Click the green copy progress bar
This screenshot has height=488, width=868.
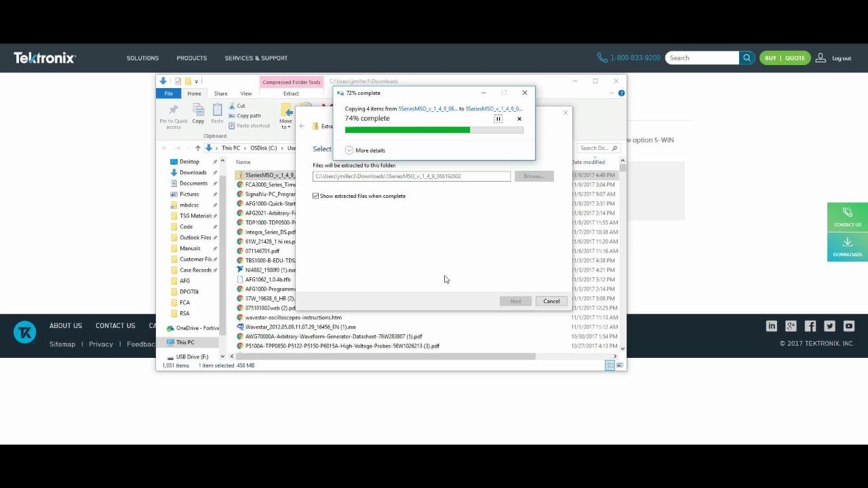tap(407, 129)
